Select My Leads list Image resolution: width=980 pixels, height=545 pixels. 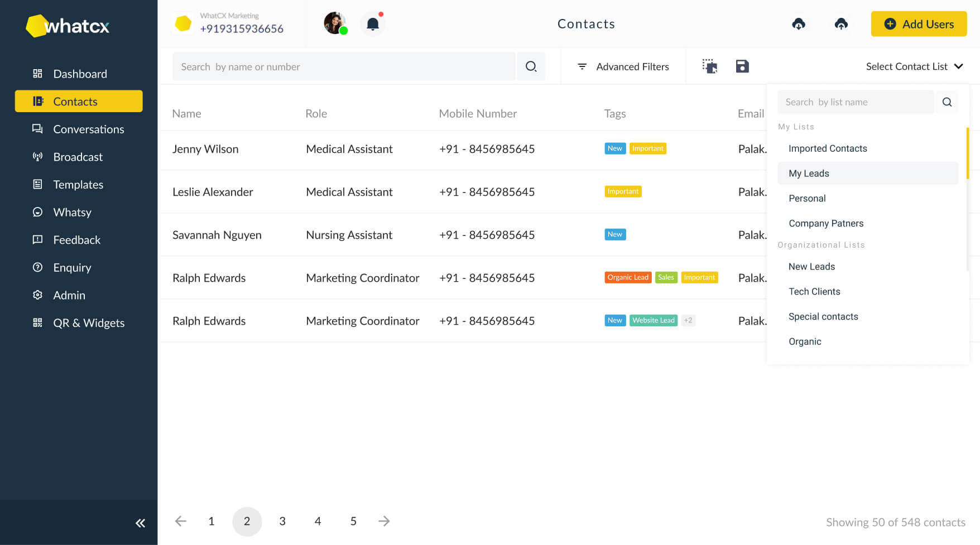pos(868,173)
